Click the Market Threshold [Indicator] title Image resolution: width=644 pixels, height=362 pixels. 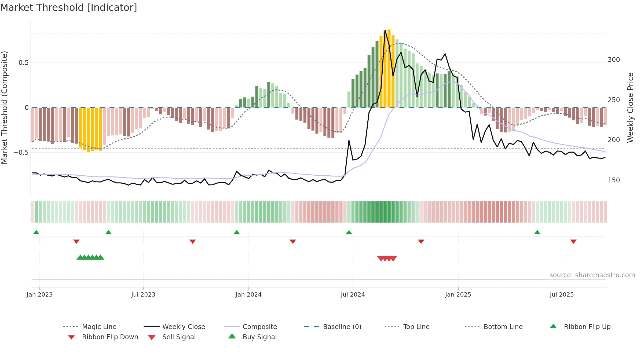coord(69,8)
